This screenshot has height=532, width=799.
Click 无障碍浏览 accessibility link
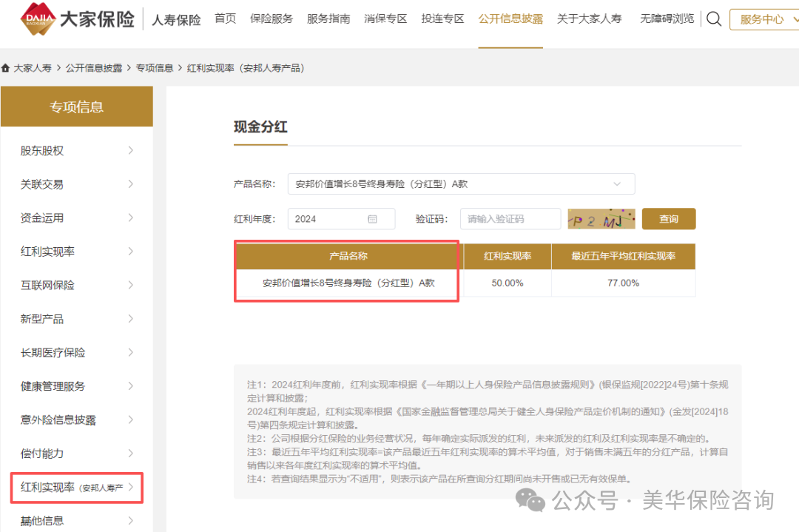point(667,19)
